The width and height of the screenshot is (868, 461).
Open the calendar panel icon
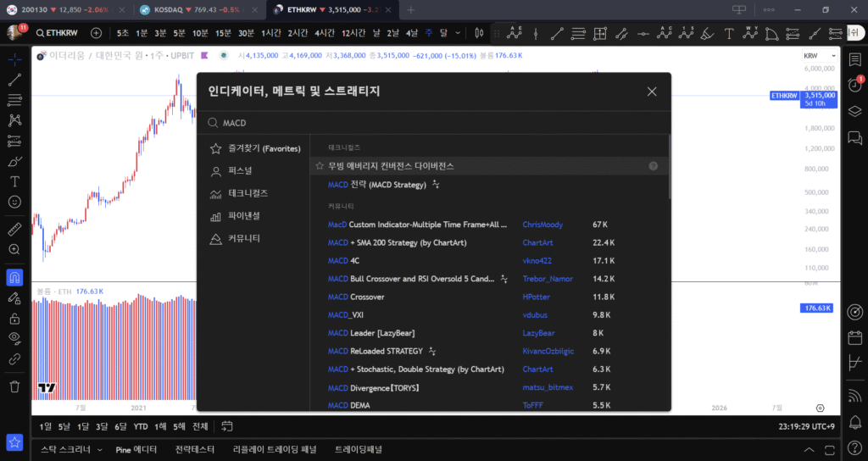(855, 337)
